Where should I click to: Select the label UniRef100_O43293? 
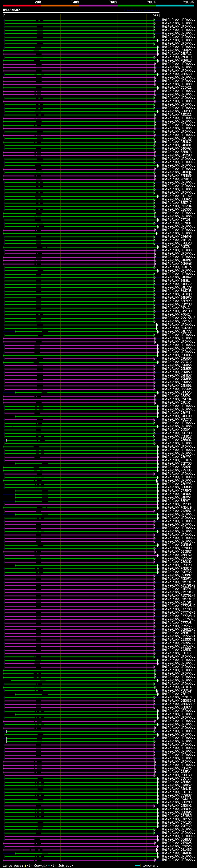177,155
